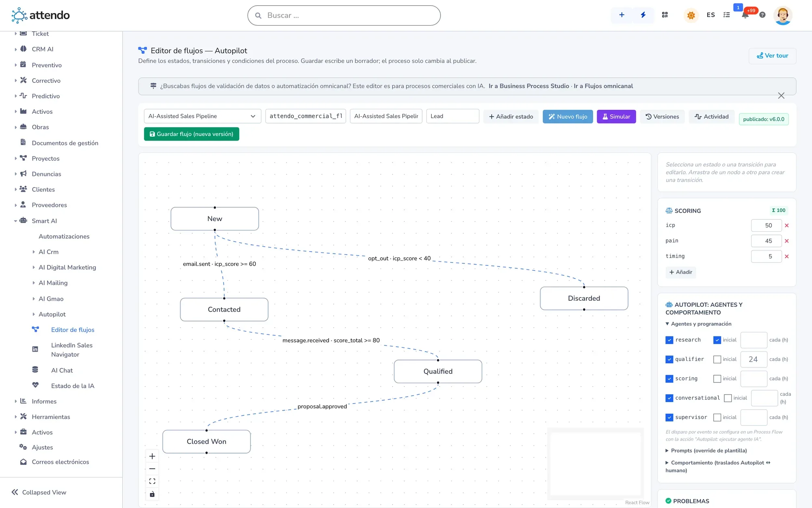
Task: Open the QR grid apps icon
Action: pyautogui.click(x=665, y=15)
